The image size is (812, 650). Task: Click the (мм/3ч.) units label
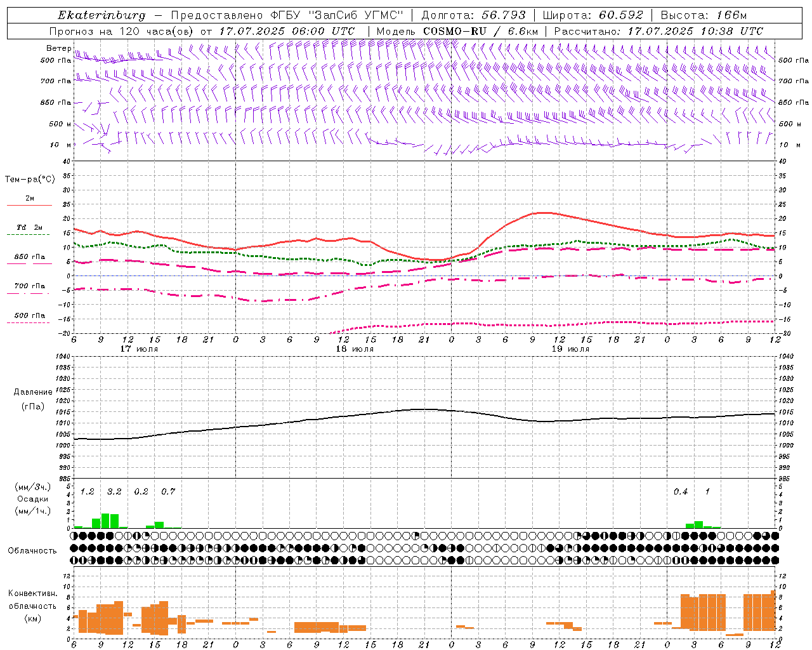pyautogui.click(x=32, y=487)
